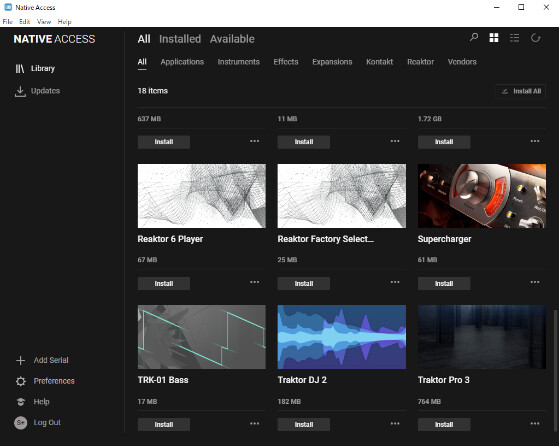
Task: Click the Log Out avatar icon
Action: pyautogui.click(x=20, y=422)
